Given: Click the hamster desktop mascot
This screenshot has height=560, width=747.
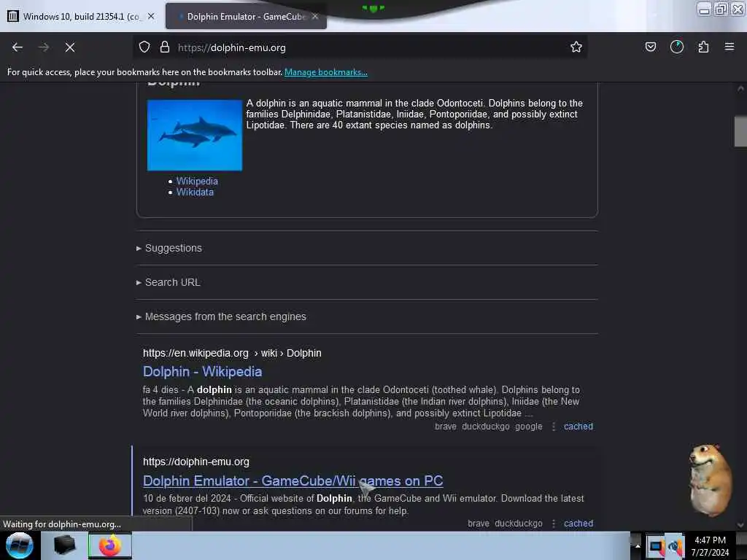Looking at the screenshot, I should coord(710,480).
